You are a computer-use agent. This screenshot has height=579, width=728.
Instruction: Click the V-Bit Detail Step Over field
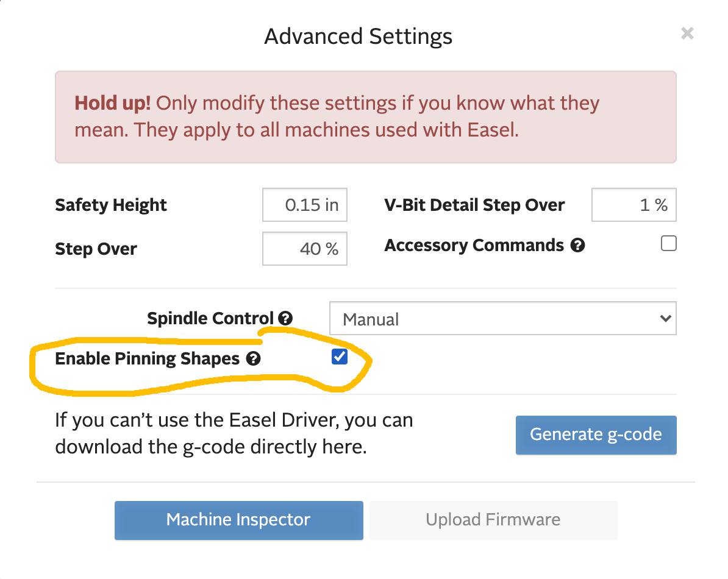[x=633, y=205]
